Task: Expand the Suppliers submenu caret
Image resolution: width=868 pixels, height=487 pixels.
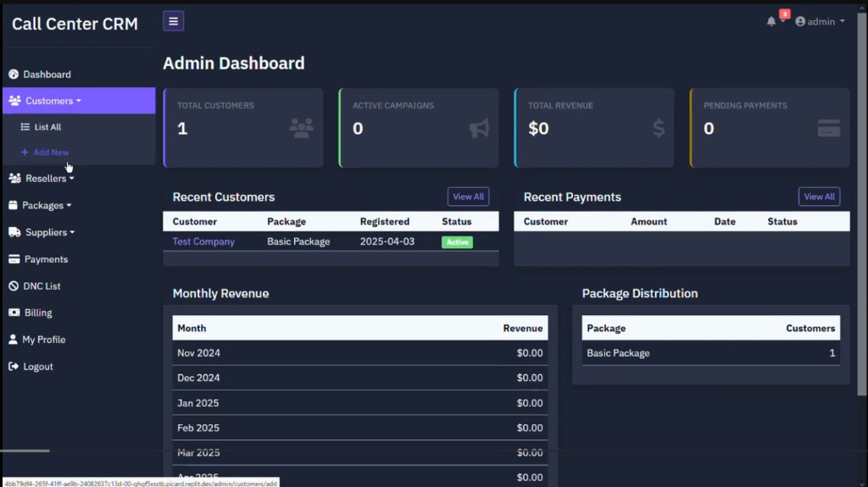Action: click(x=72, y=232)
